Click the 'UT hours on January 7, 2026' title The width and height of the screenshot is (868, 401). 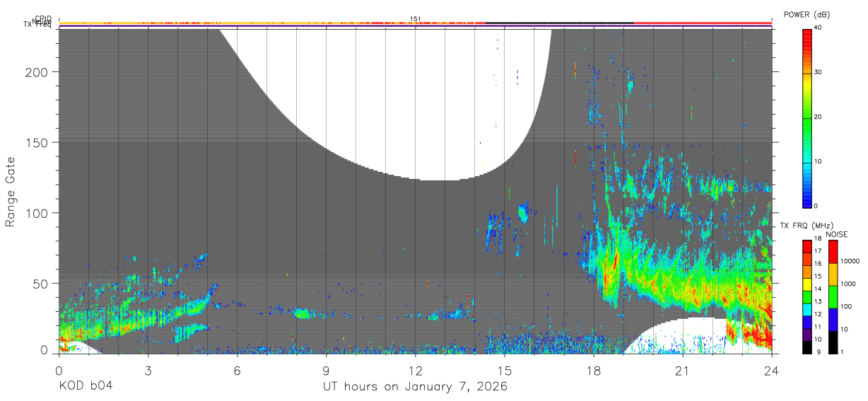pos(415,387)
